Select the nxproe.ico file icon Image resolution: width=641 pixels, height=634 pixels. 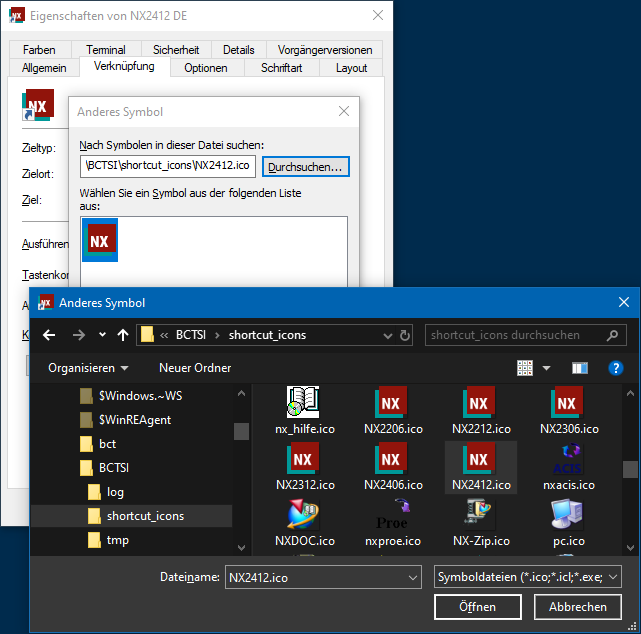tap(392, 514)
